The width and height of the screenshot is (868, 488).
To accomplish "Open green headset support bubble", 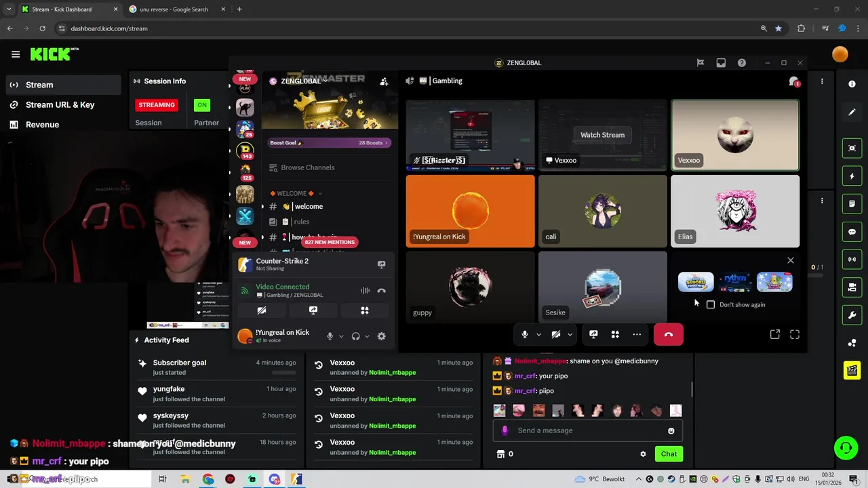I will pyautogui.click(x=846, y=448).
